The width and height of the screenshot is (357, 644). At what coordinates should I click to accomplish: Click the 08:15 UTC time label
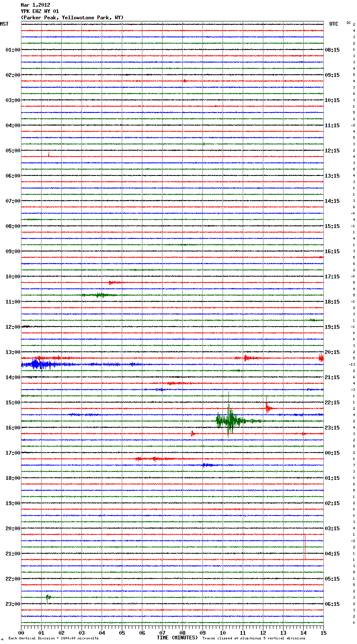(x=332, y=50)
